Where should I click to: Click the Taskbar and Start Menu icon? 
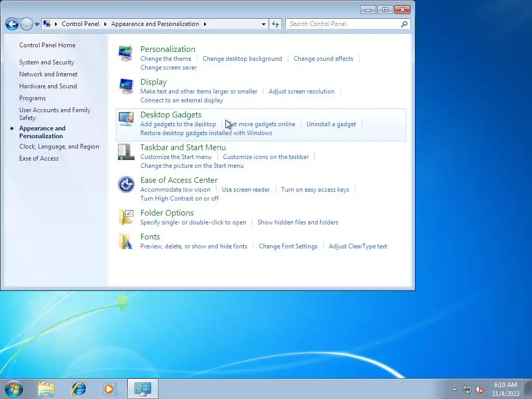[126, 152]
